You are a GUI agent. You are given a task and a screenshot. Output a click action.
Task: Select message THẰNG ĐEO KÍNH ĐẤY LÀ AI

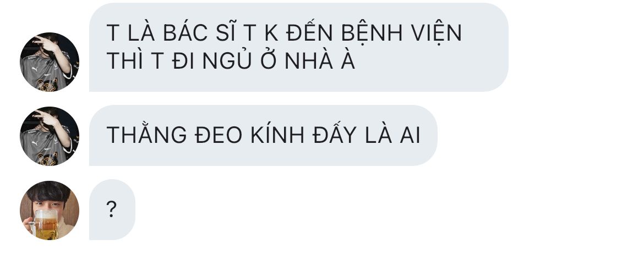point(263,135)
